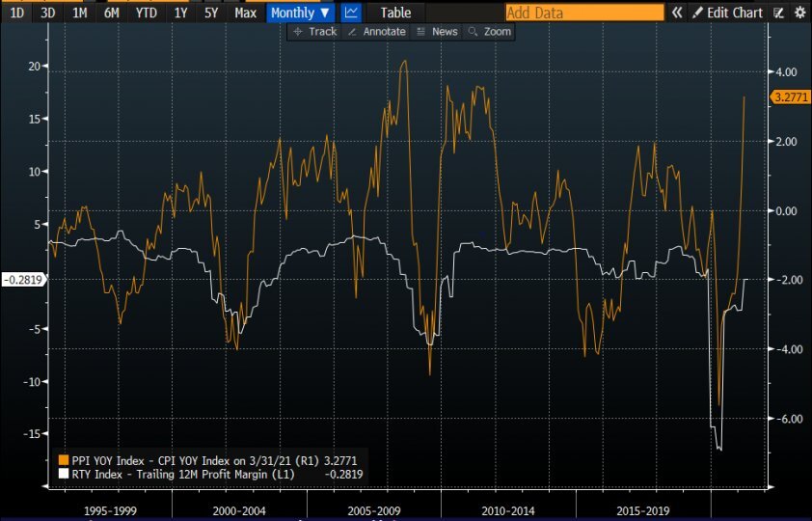Select the 1M time range
812x521 pixels.
pos(79,13)
